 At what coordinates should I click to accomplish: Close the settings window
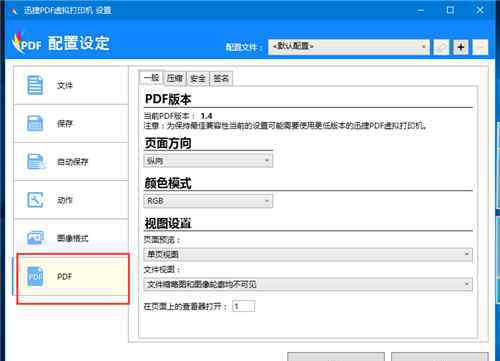click(x=480, y=10)
